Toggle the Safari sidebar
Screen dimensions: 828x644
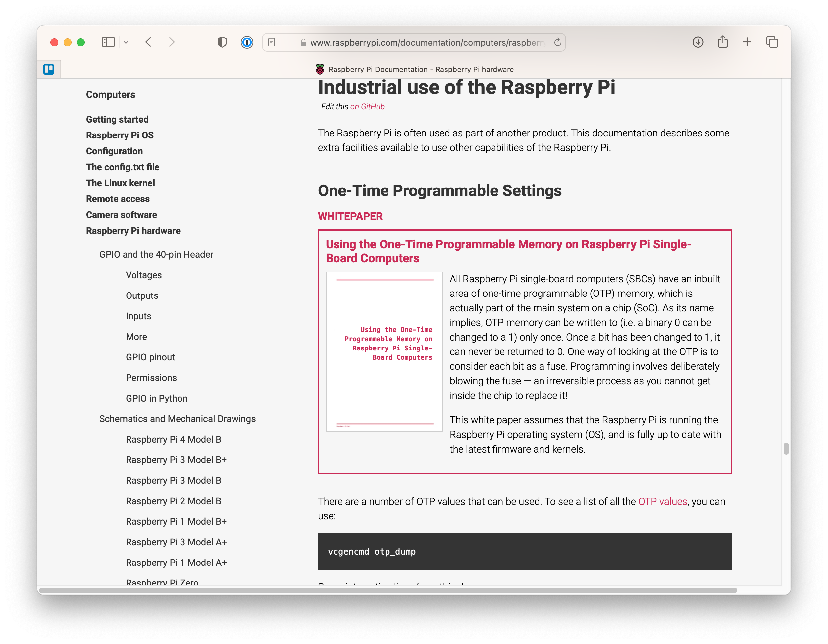click(x=108, y=42)
